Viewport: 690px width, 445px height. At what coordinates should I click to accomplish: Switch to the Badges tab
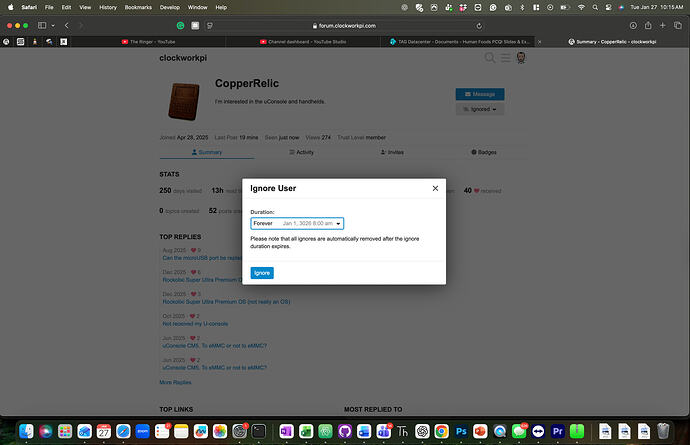(x=484, y=152)
